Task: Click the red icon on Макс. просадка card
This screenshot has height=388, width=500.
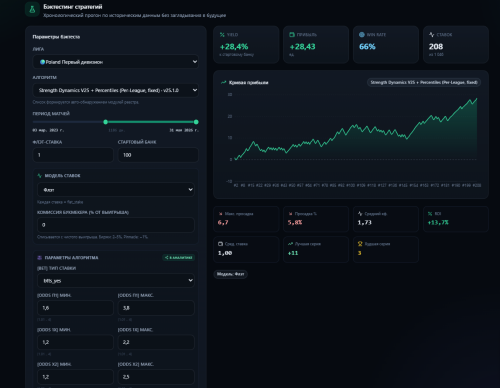Action: (220, 214)
